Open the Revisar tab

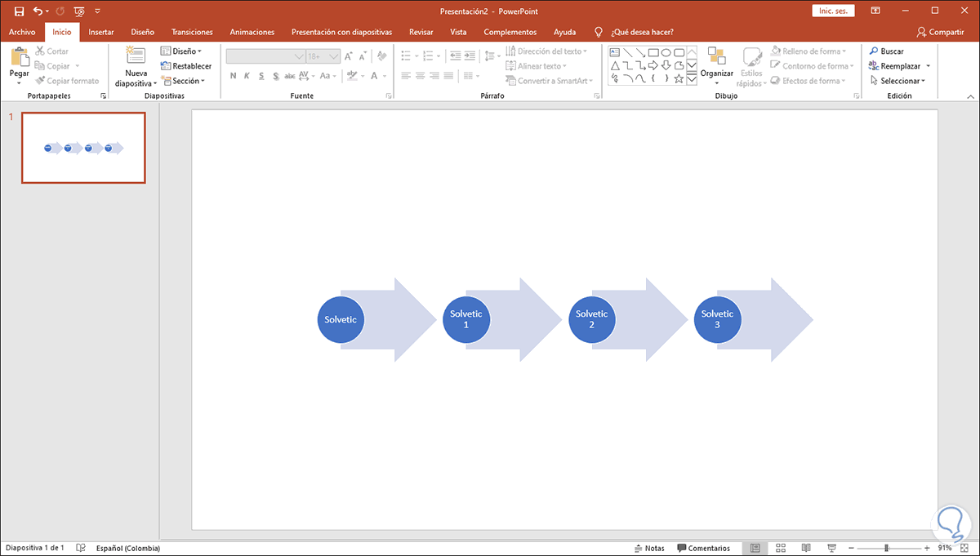[x=421, y=32]
